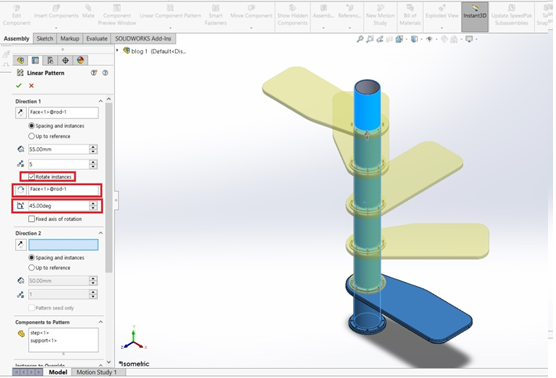
Task: Switch to the Evaluate tab
Action: [97, 38]
